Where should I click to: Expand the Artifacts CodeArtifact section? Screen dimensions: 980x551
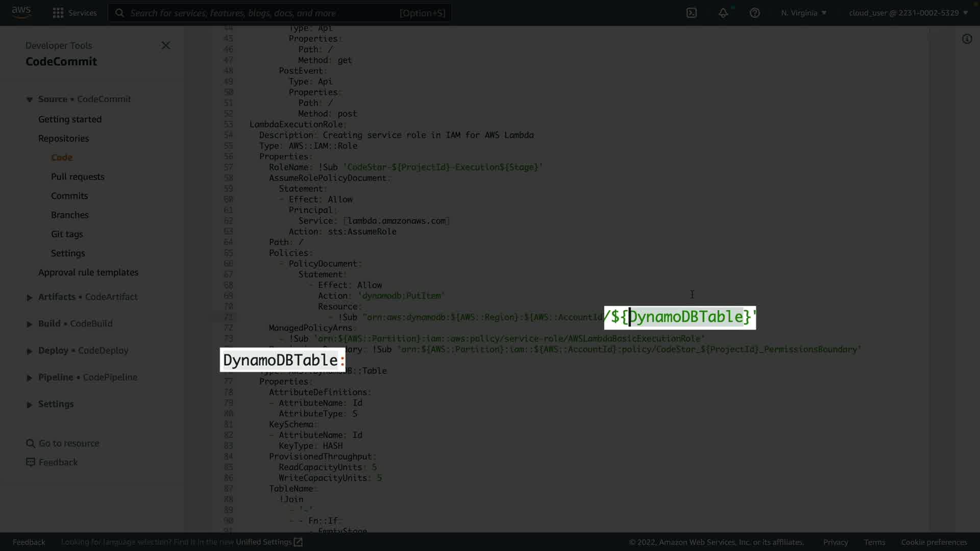30,297
